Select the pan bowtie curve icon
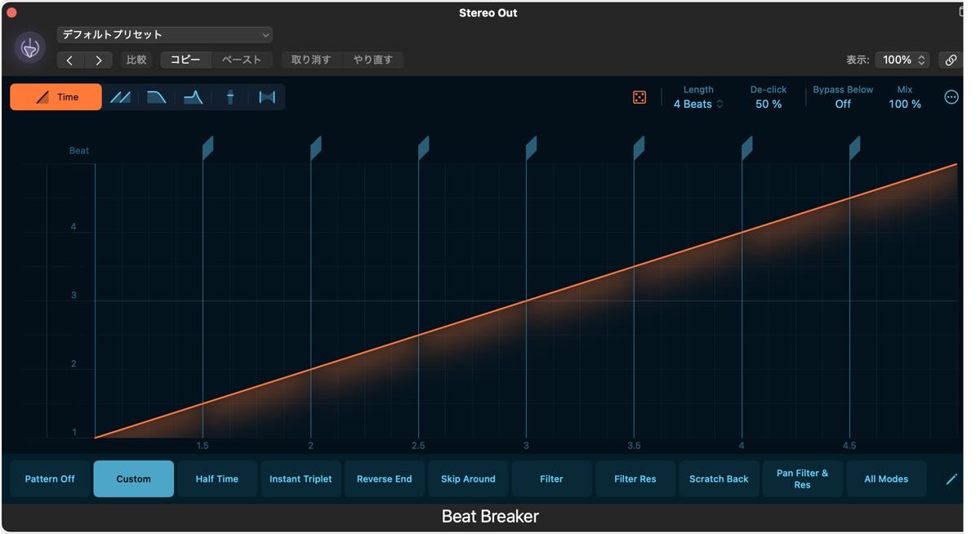980x534 pixels. click(267, 97)
